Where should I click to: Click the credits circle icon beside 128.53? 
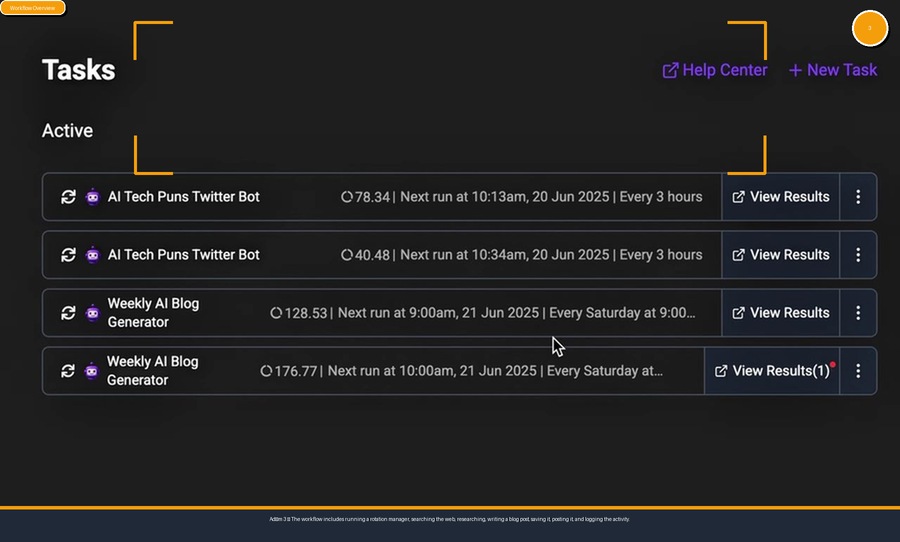click(x=276, y=313)
